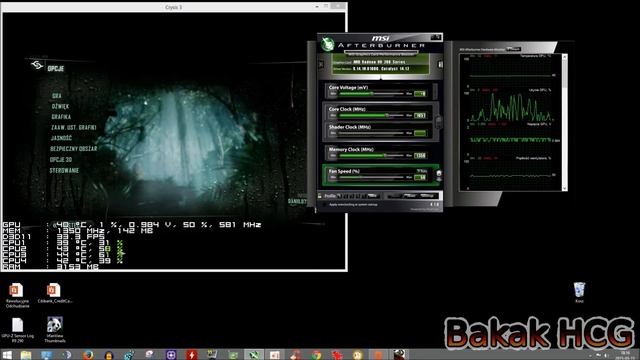Screen dimensions: 640x360
Task: Open the This PC icon on the taskbar
Action: click(47, 355)
